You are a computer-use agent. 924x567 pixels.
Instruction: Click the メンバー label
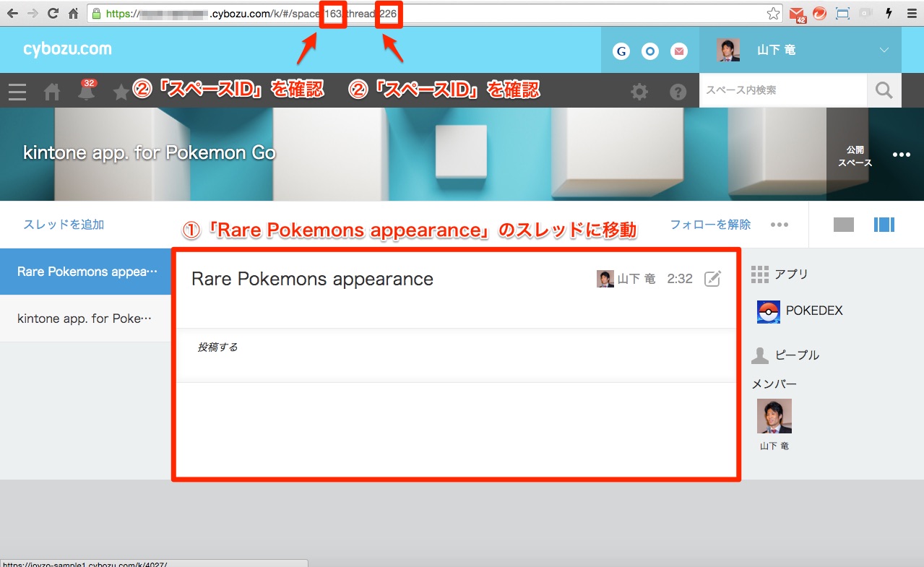tap(774, 384)
